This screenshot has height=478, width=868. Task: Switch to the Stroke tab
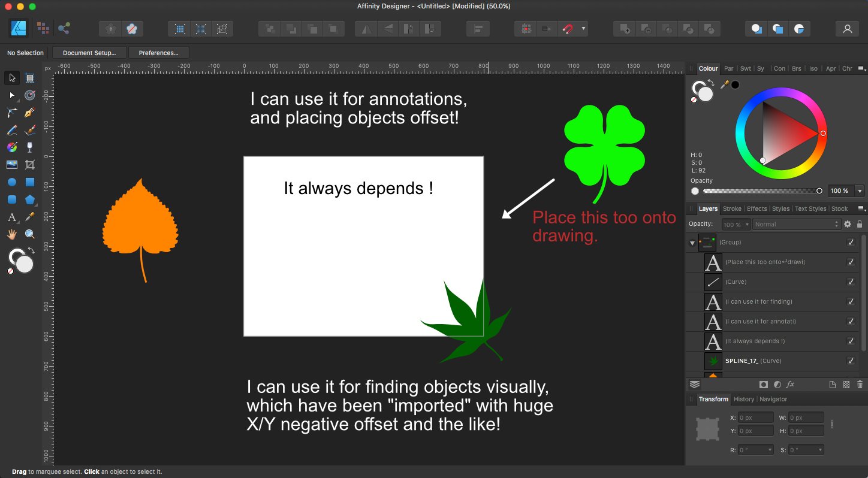[x=732, y=208]
